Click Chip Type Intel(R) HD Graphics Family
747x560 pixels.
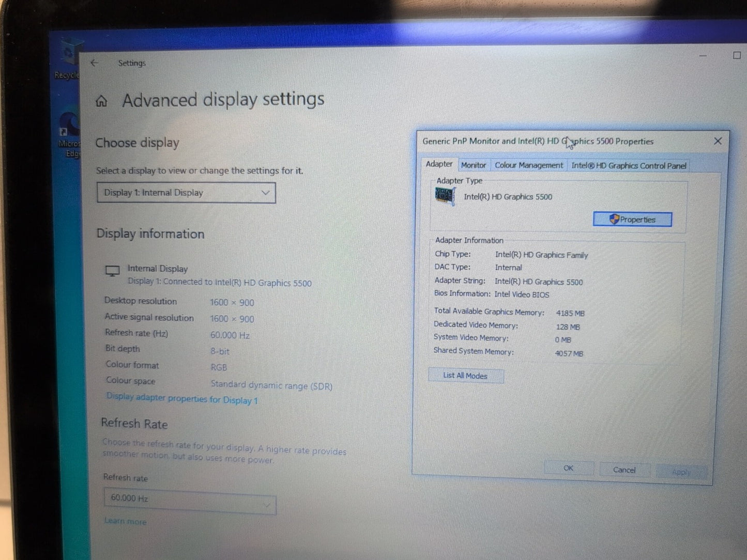[541, 255]
